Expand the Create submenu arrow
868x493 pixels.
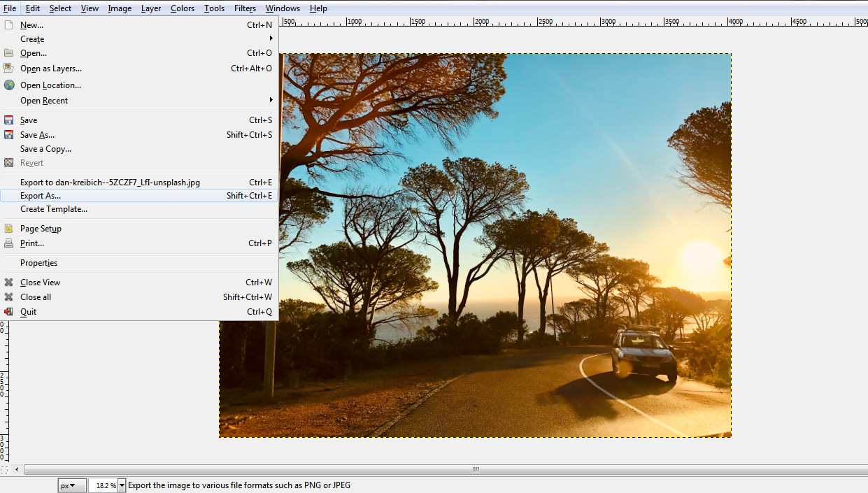click(271, 38)
